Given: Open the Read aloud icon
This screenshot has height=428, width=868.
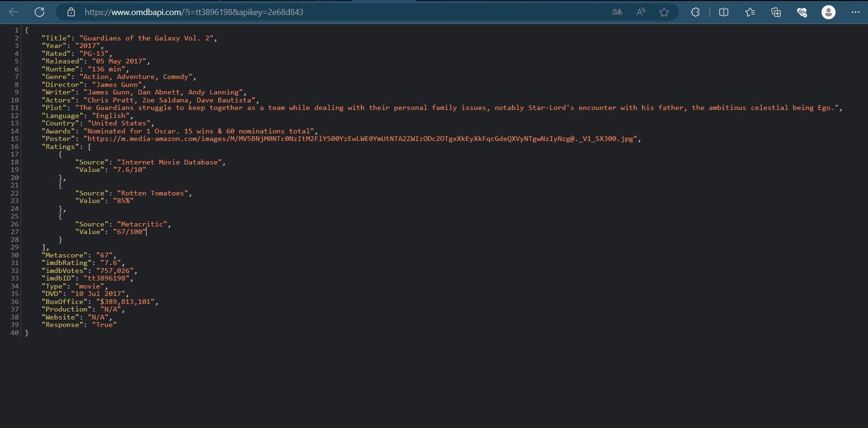Looking at the screenshot, I should (x=641, y=12).
